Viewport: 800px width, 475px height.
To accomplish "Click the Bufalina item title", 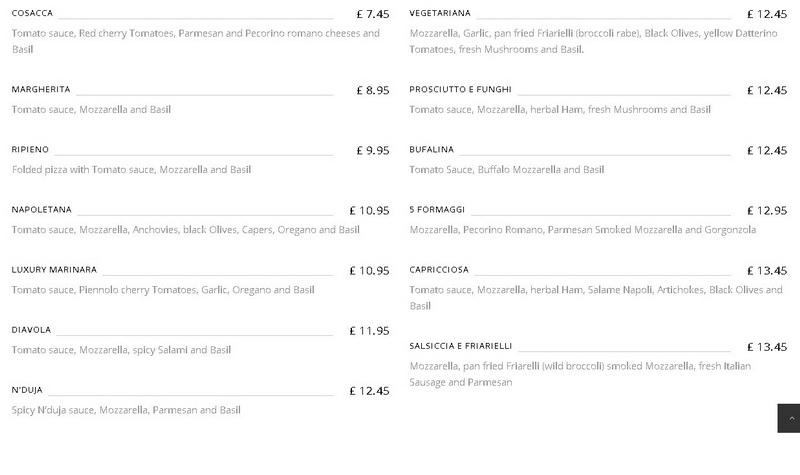I will point(431,149).
